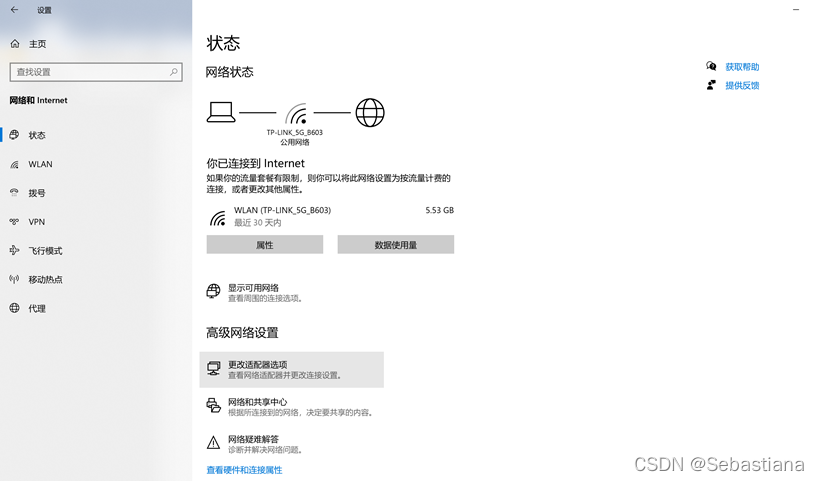Click the 移动热点 hotspot icon
Viewport: 819px width, 481px height.
pyautogui.click(x=14, y=279)
